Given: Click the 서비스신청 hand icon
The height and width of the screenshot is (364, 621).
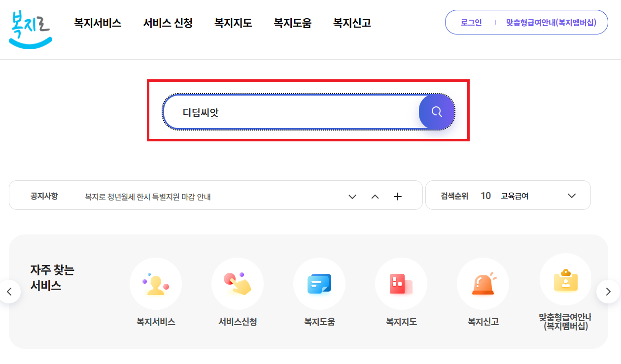Looking at the screenshot, I should (x=238, y=284).
